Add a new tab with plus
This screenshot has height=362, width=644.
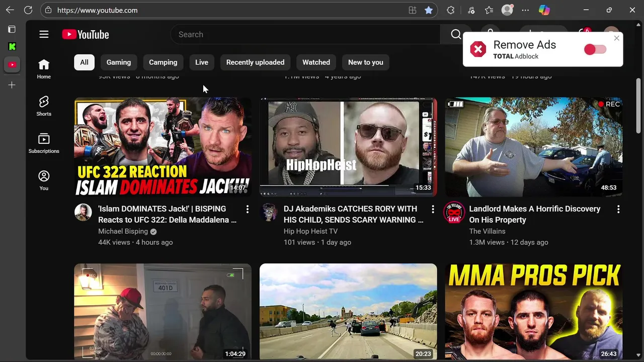(12, 85)
